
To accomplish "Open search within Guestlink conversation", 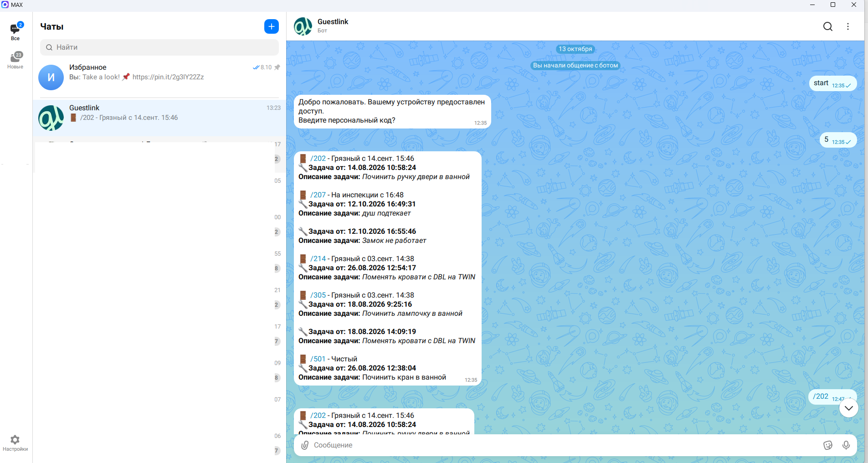I will click(x=828, y=26).
